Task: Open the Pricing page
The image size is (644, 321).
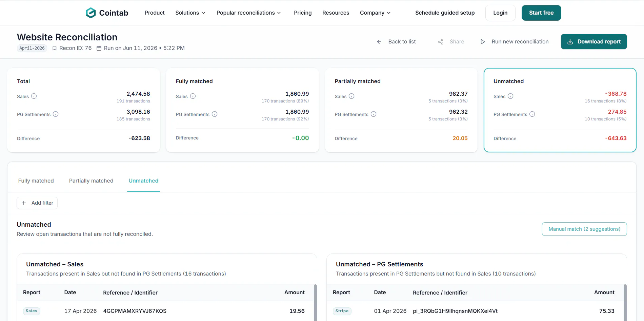Action: (303, 13)
